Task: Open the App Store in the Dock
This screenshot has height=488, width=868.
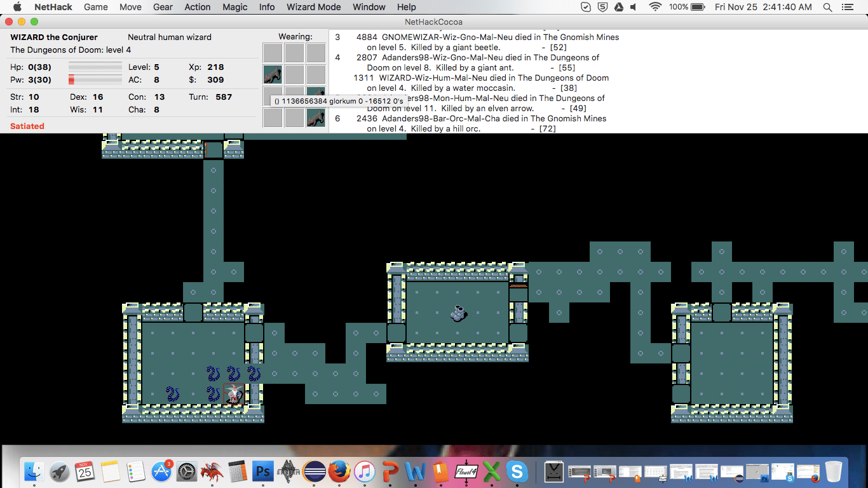Action: pos(161,471)
